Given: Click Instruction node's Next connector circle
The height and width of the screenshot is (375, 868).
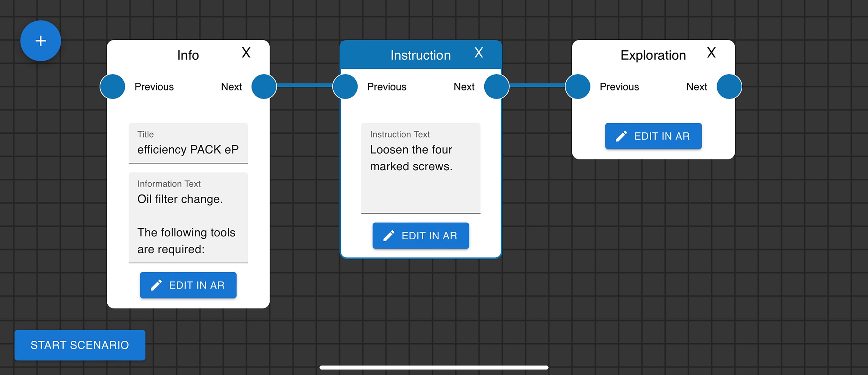Looking at the screenshot, I should (496, 87).
